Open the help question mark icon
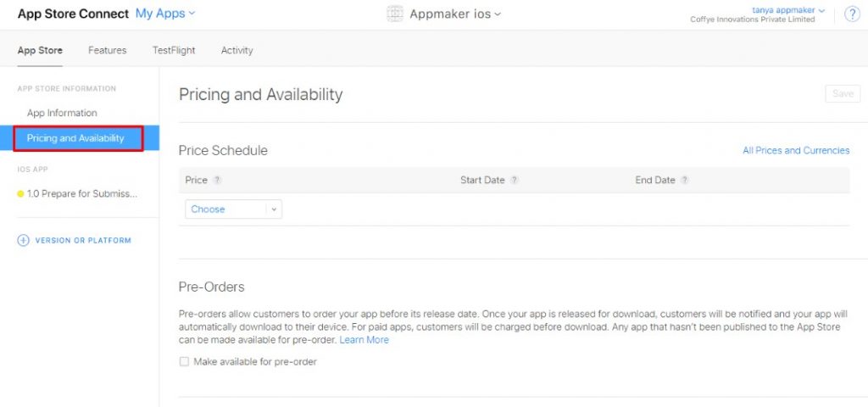 click(x=851, y=14)
